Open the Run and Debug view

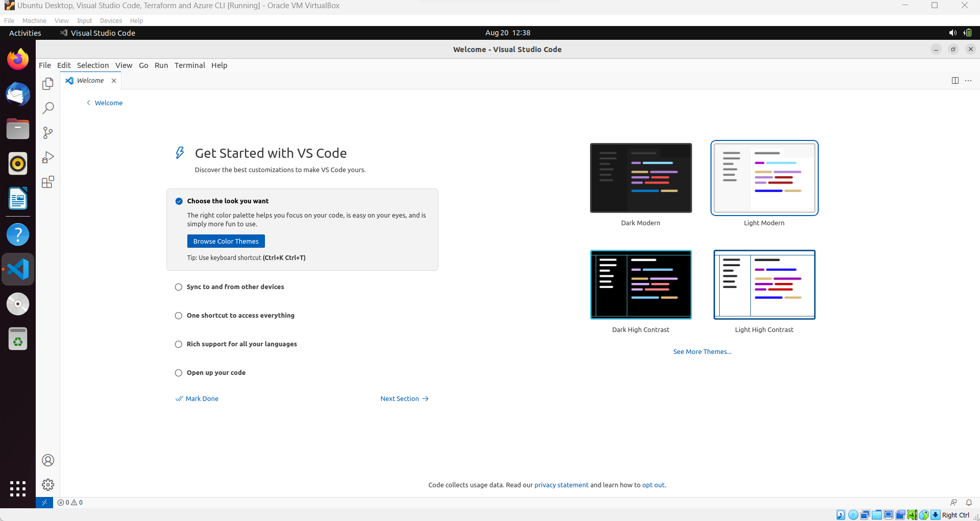pos(47,157)
